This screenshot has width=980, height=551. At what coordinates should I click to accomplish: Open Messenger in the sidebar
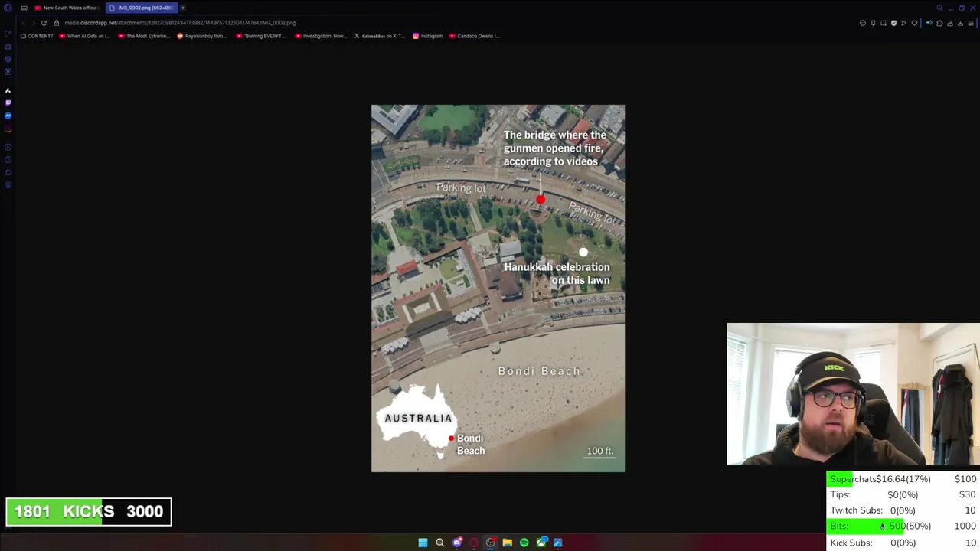click(x=8, y=116)
